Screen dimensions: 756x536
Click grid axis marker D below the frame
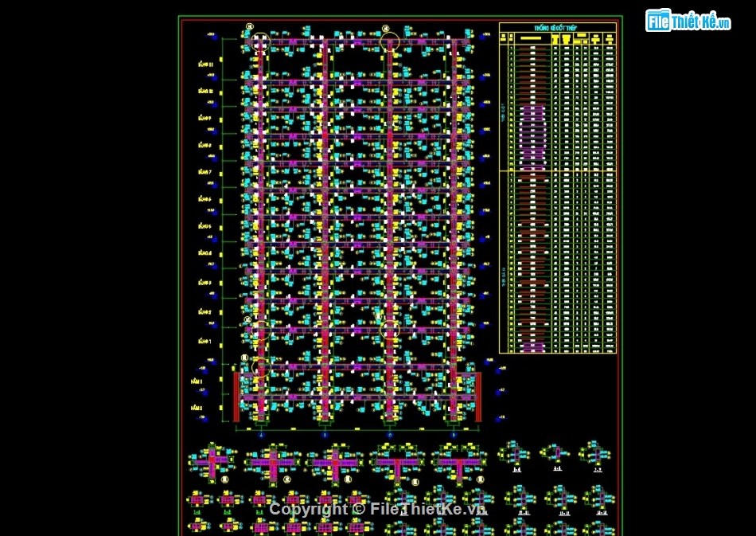coord(454,435)
